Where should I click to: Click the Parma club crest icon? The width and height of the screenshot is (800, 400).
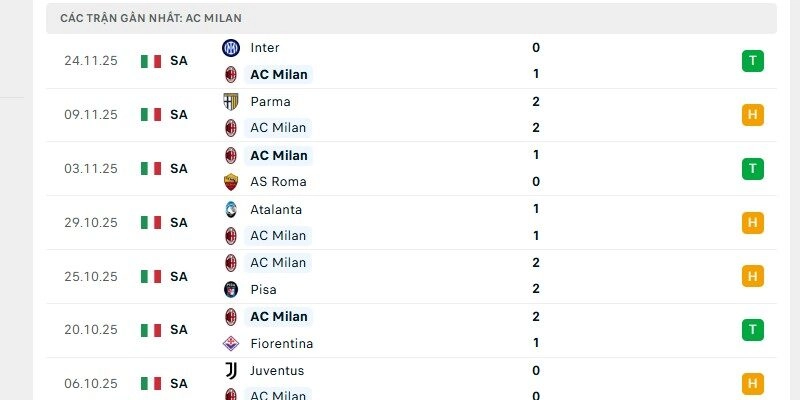[x=231, y=101]
